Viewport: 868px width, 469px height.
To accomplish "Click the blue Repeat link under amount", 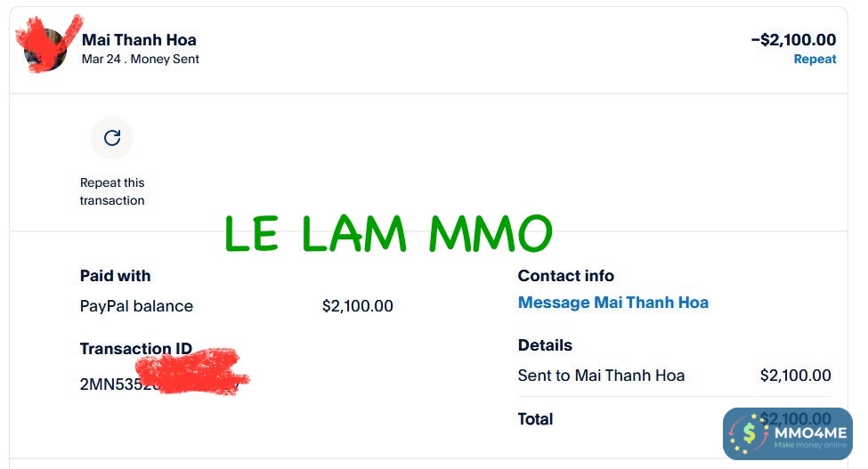I will [x=815, y=60].
